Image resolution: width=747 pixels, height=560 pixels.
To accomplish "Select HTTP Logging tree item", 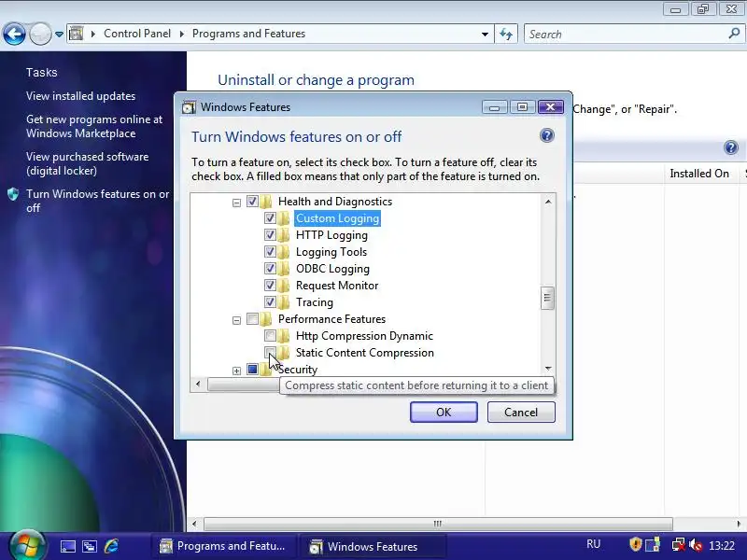I will pyautogui.click(x=331, y=235).
